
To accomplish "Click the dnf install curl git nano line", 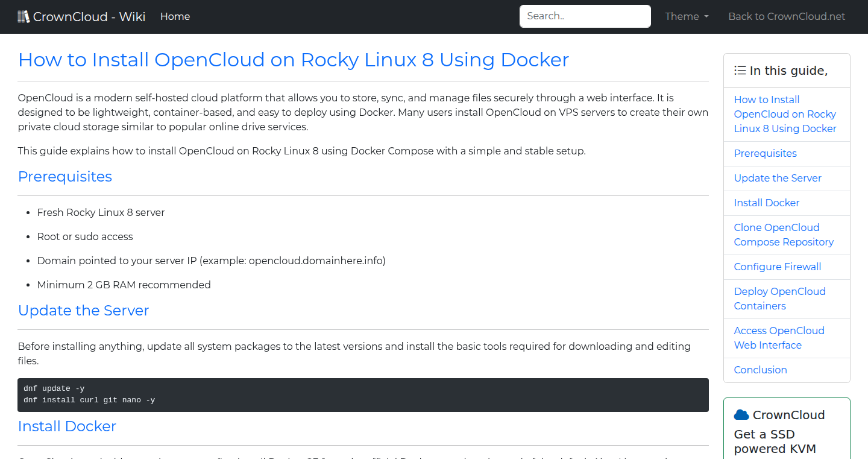I will 89,399.
